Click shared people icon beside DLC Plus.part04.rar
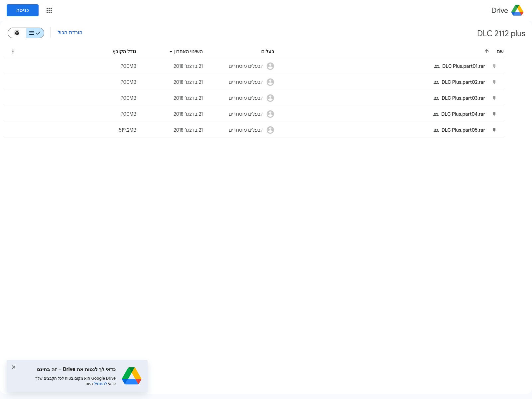This screenshot has height=399, width=532. 436,114
